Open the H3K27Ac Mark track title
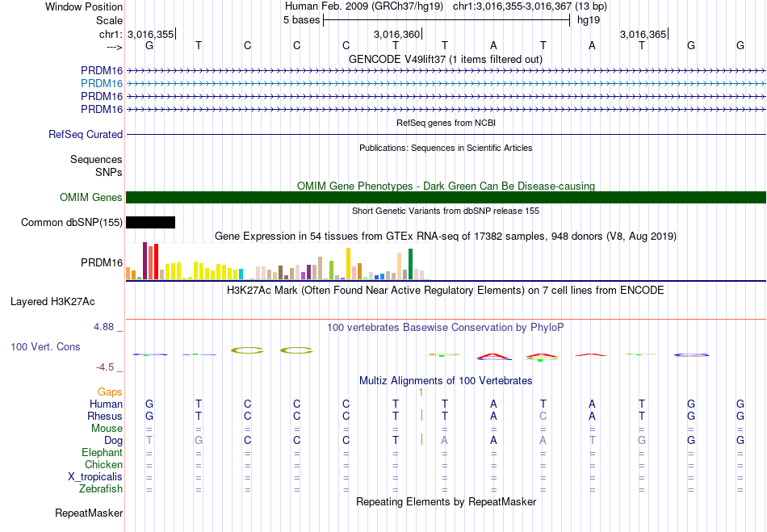This screenshot has width=767, height=532. [445, 291]
